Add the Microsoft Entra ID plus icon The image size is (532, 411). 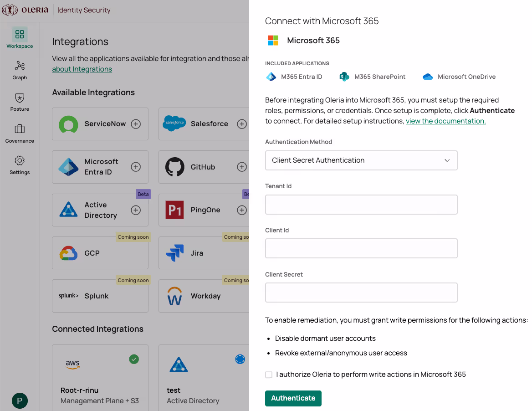136,167
